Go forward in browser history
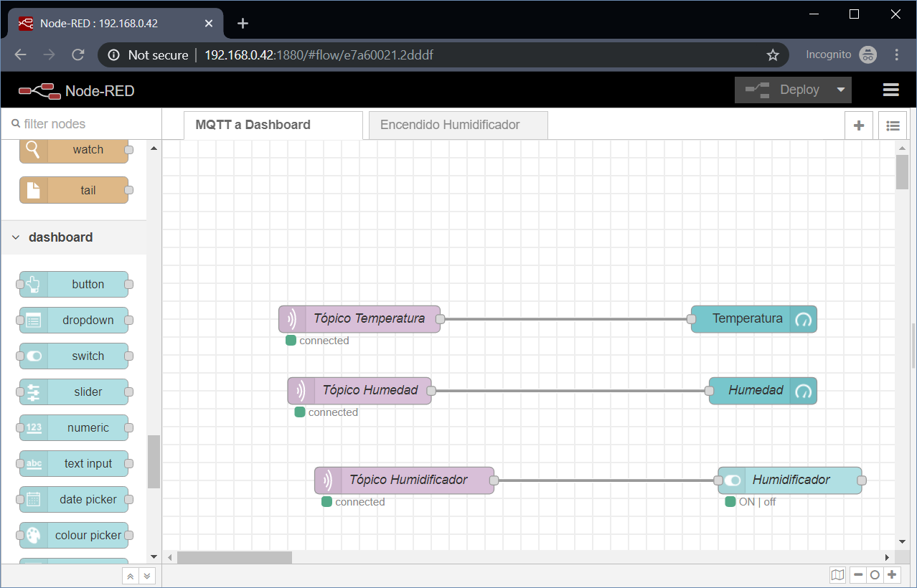917x588 pixels. coord(49,54)
